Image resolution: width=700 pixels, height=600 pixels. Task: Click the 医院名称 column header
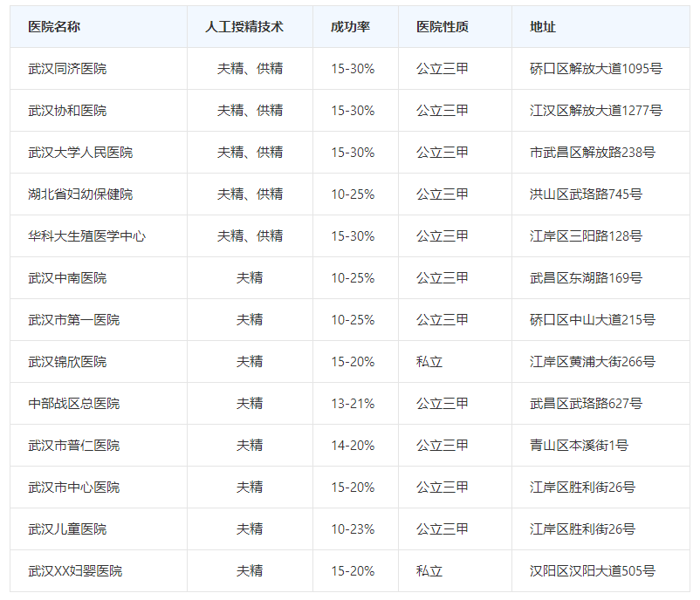pyautogui.click(x=54, y=27)
